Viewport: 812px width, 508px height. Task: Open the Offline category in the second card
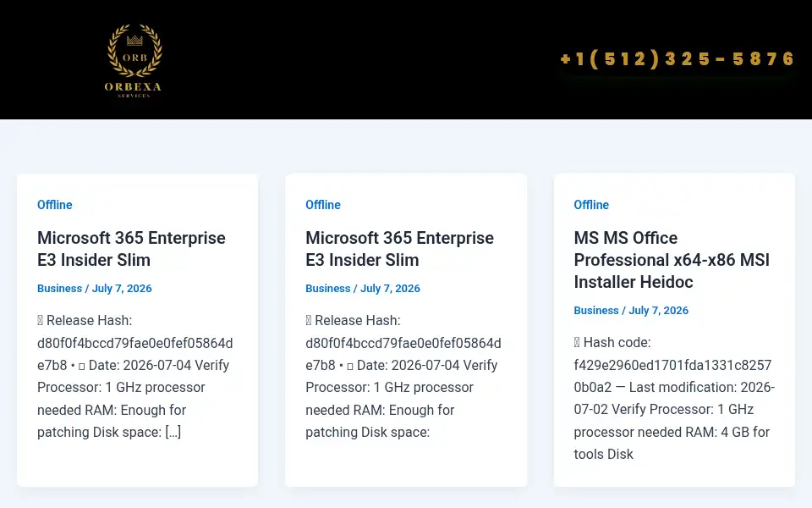pos(322,205)
